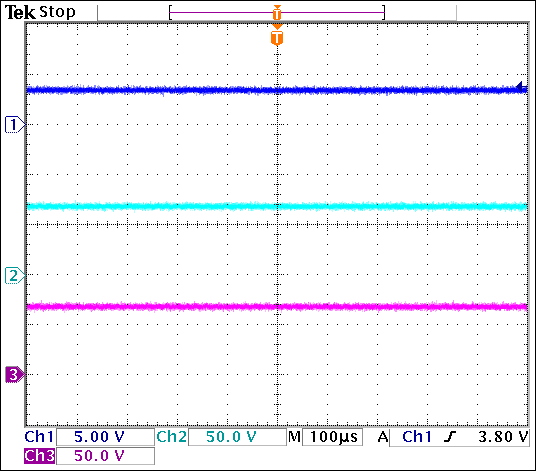Click the trigger source Ch1 label
Screen dimensions: 536x471
point(417,437)
